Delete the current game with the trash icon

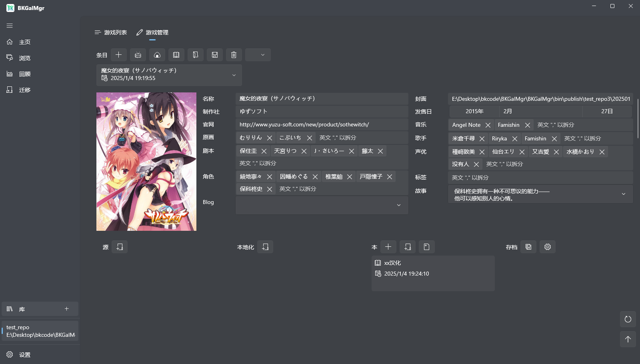tap(234, 55)
